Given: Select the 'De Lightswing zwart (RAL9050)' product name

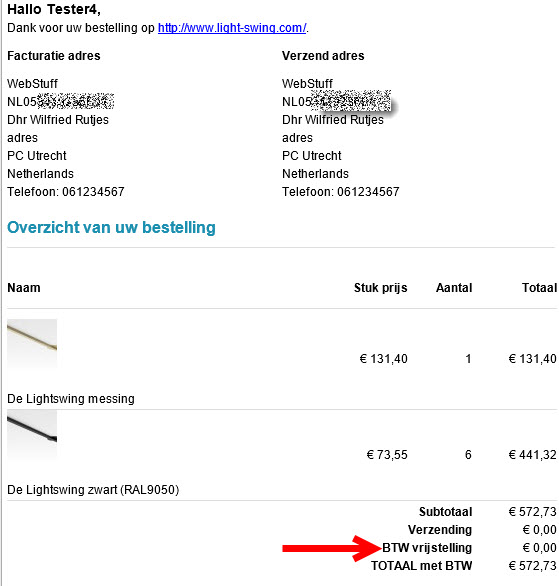Looking at the screenshot, I should pos(93,490).
